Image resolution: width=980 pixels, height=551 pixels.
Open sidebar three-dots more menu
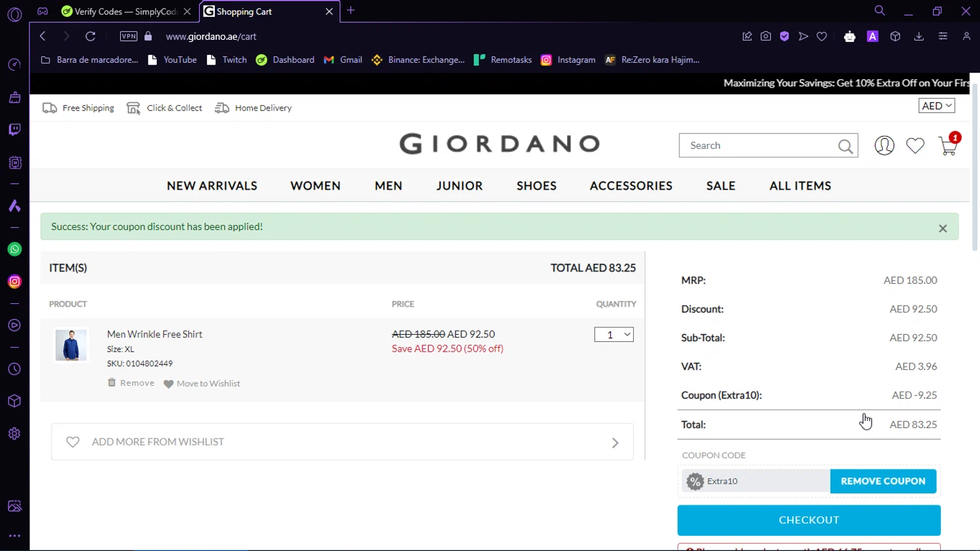14,536
